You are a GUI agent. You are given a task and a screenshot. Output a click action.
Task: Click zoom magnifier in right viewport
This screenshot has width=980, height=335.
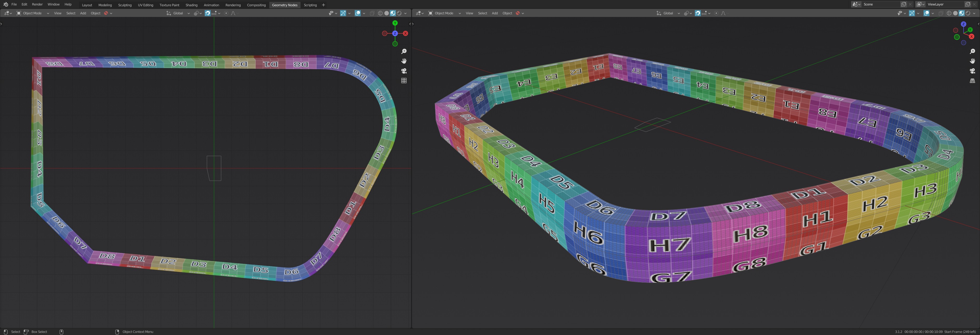(x=972, y=51)
